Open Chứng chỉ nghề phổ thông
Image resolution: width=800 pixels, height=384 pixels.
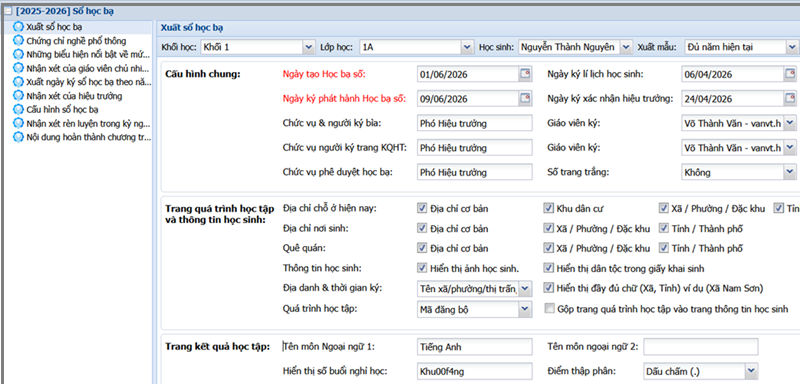pyautogui.click(x=76, y=41)
